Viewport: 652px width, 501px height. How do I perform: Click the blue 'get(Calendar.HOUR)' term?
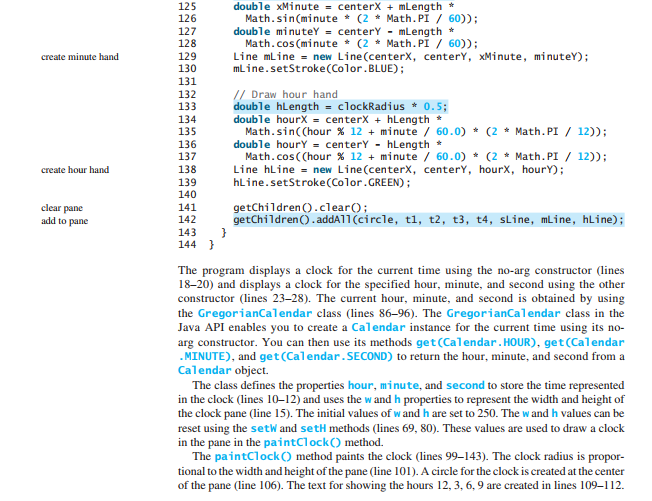(476, 343)
